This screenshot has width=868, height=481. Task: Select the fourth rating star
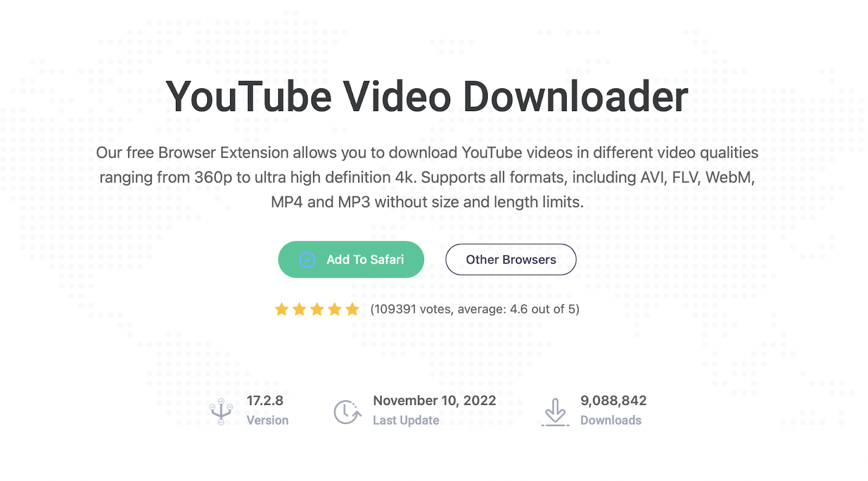(335, 309)
